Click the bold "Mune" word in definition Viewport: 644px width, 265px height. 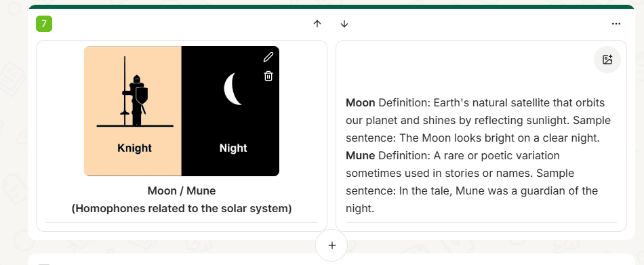pyautogui.click(x=360, y=156)
